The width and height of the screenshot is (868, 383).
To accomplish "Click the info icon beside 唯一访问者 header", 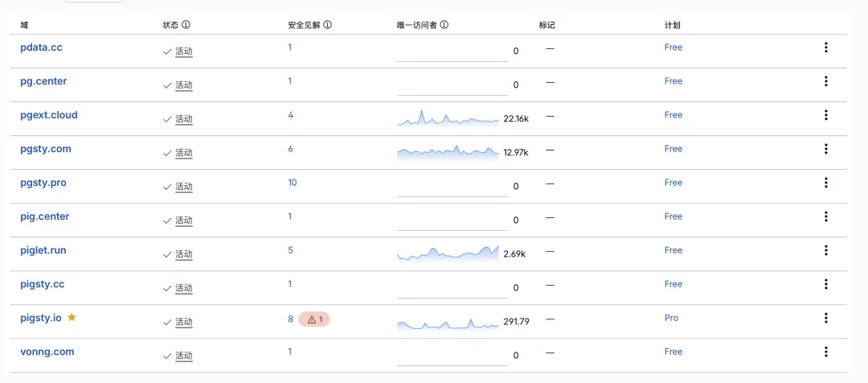I will 444,25.
